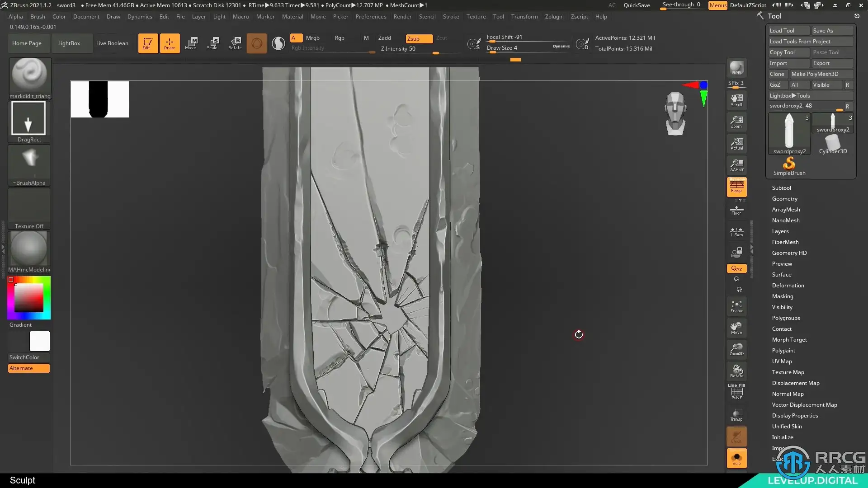Open the MAHmcModeling material thumbnail
This screenshot has height=488, width=868.
pyautogui.click(x=29, y=249)
